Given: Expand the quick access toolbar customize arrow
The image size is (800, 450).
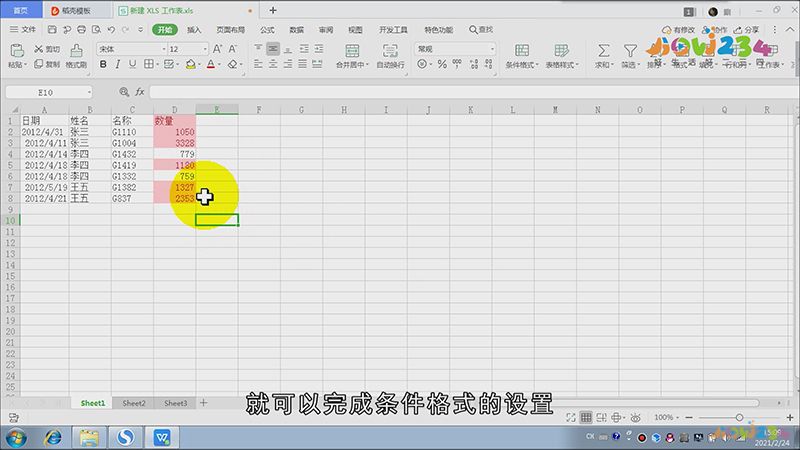Looking at the screenshot, I should coord(141,30).
